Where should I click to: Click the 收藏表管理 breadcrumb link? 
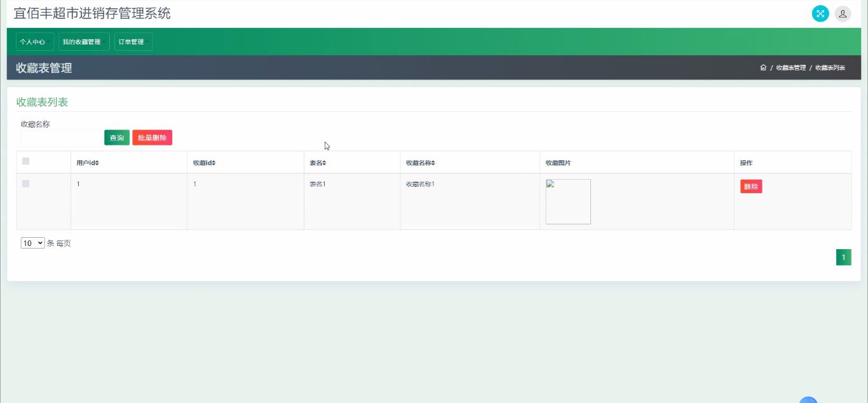click(790, 67)
